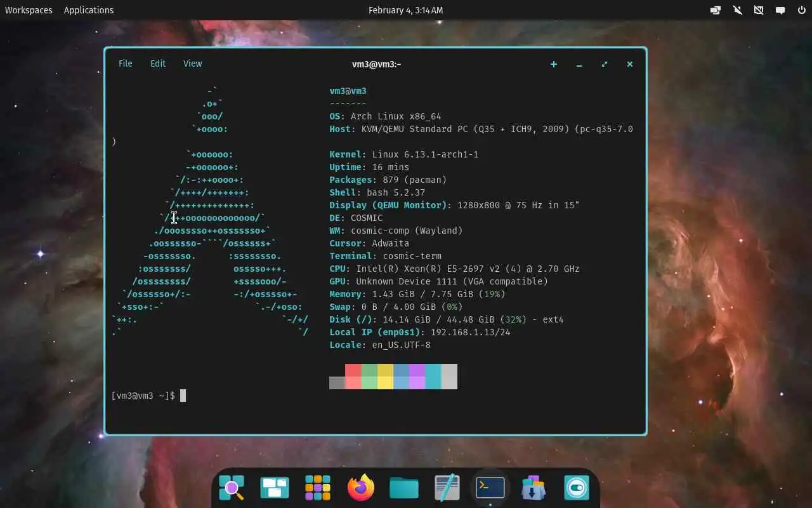Open the Files folder icon in dock
The image size is (812, 508).
pyautogui.click(x=404, y=488)
